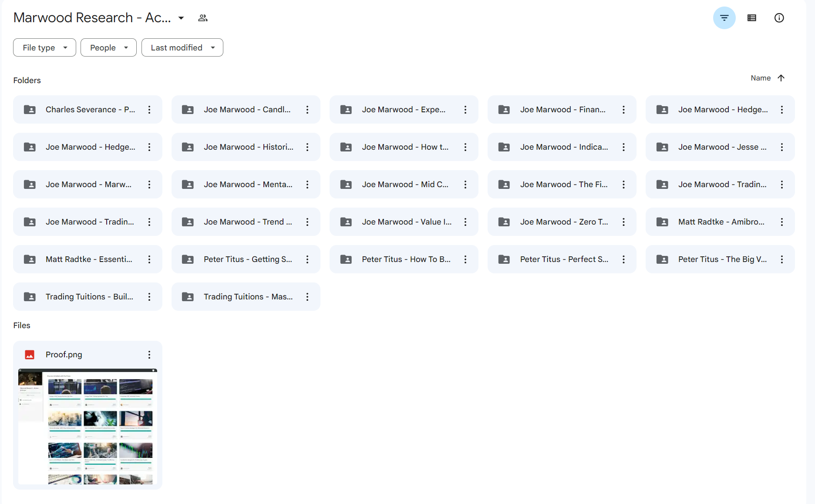Open more actions for Joe Marwood - Histori... folder
Image resolution: width=815 pixels, height=504 pixels.
coord(307,147)
